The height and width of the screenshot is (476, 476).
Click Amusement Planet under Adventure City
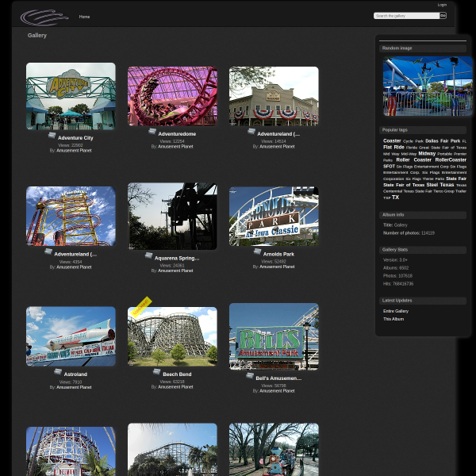74,151
